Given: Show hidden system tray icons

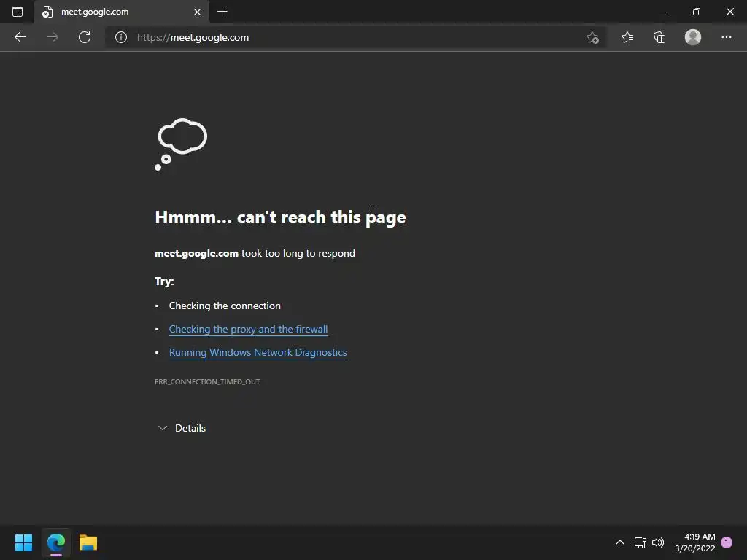Looking at the screenshot, I should 620,542.
